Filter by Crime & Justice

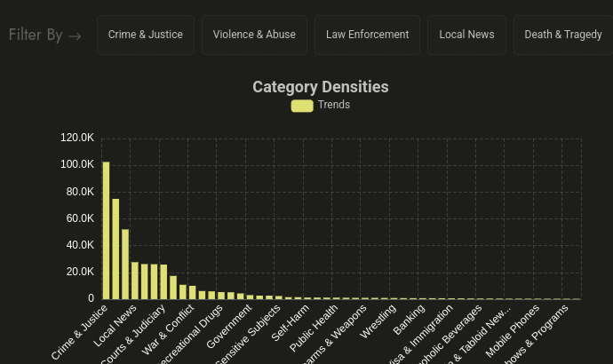tap(146, 35)
